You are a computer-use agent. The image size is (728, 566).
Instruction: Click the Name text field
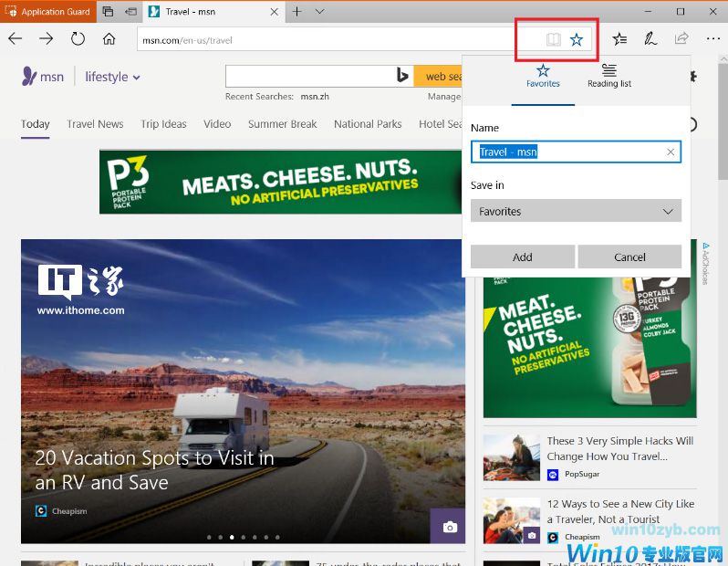coord(567,152)
